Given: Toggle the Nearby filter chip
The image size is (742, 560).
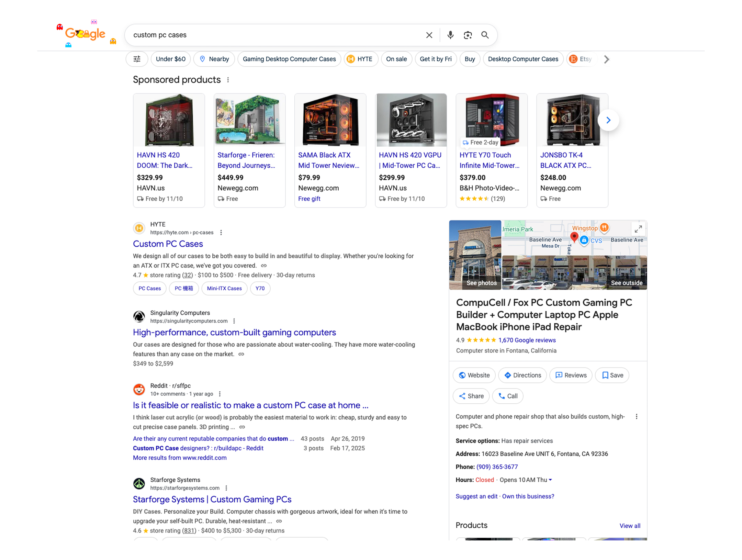Looking at the screenshot, I should click(x=214, y=59).
